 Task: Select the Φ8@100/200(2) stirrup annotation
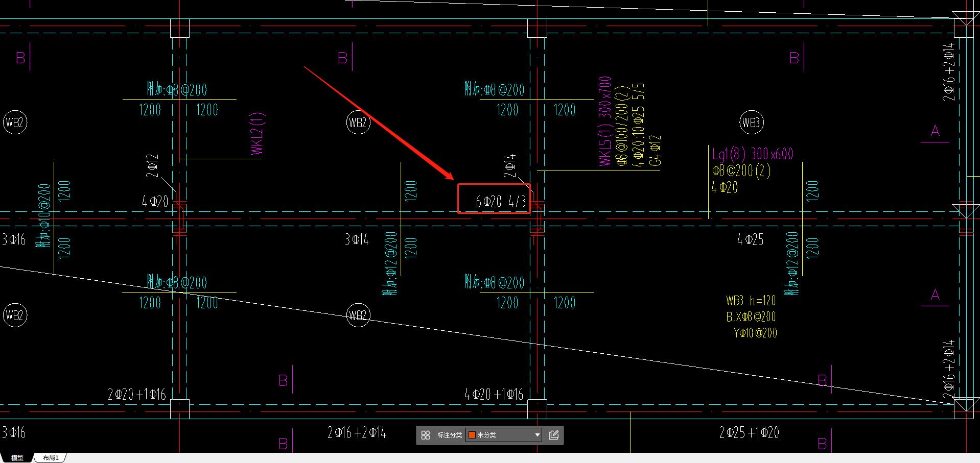tap(622, 126)
